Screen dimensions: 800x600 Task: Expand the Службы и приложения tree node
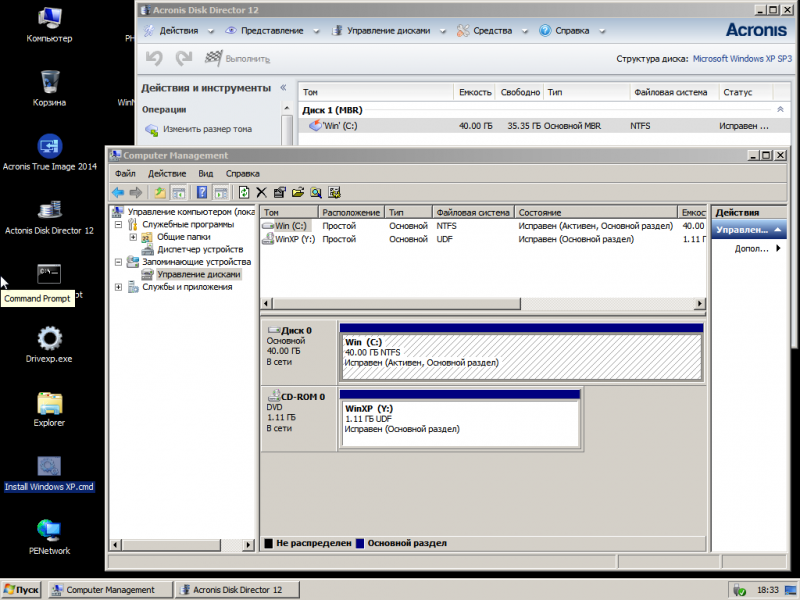point(118,287)
